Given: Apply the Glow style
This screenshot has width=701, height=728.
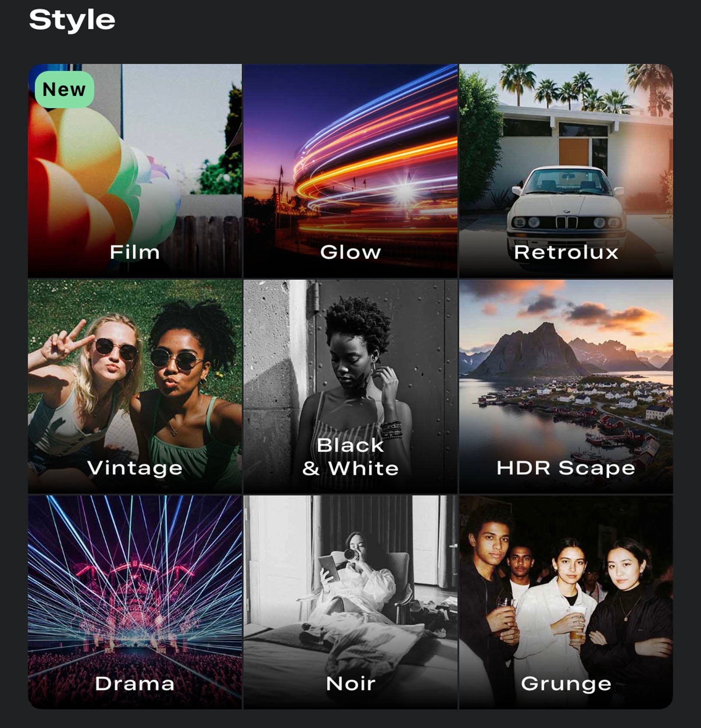Looking at the screenshot, I should coord(350,167).
